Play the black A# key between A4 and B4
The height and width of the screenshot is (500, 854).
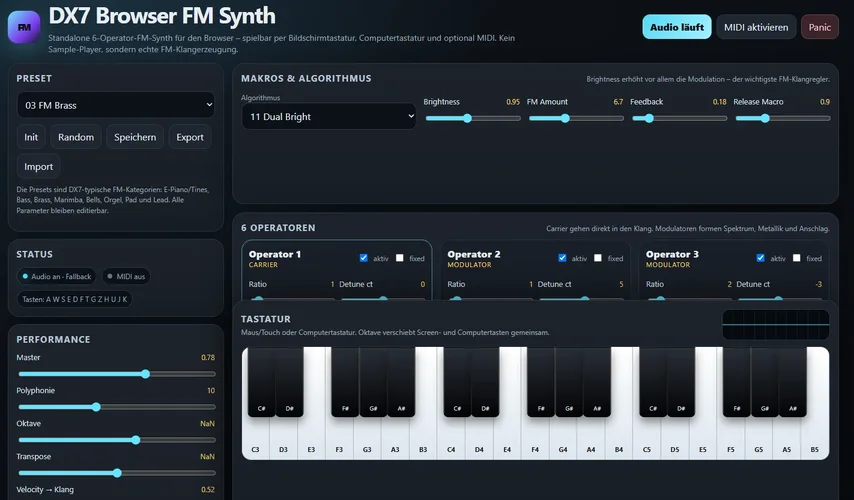pos(597,382)
